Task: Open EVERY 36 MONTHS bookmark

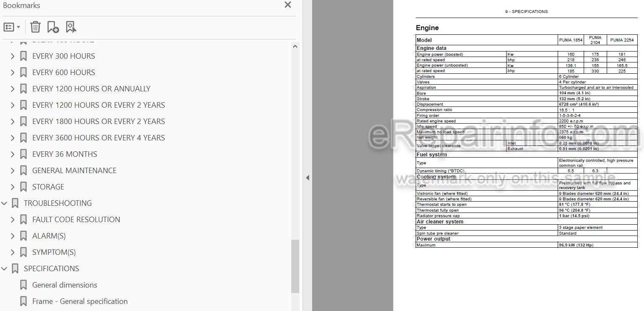Action: point(65,154)
